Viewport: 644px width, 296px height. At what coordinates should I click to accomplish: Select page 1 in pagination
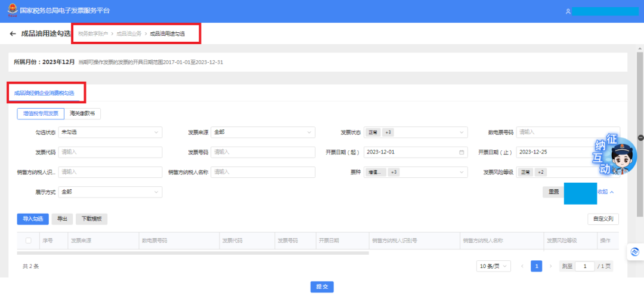pyautogui.click(x=537, y=266)
